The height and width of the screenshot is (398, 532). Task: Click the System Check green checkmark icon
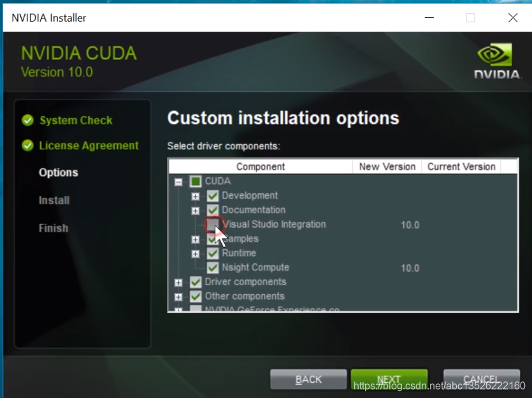(28, 120)
